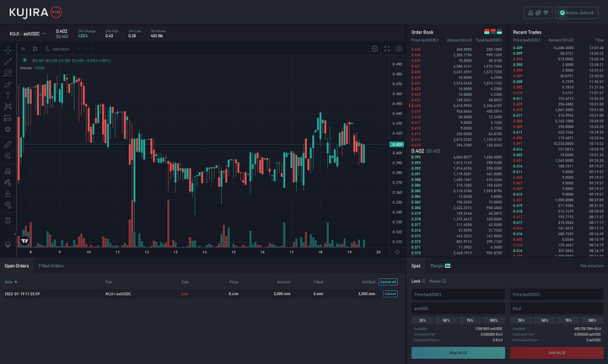Toggle lock all drawings icon
Image resolution: width=608 pixels, height=364 pixels.
[x=8, y=194]
